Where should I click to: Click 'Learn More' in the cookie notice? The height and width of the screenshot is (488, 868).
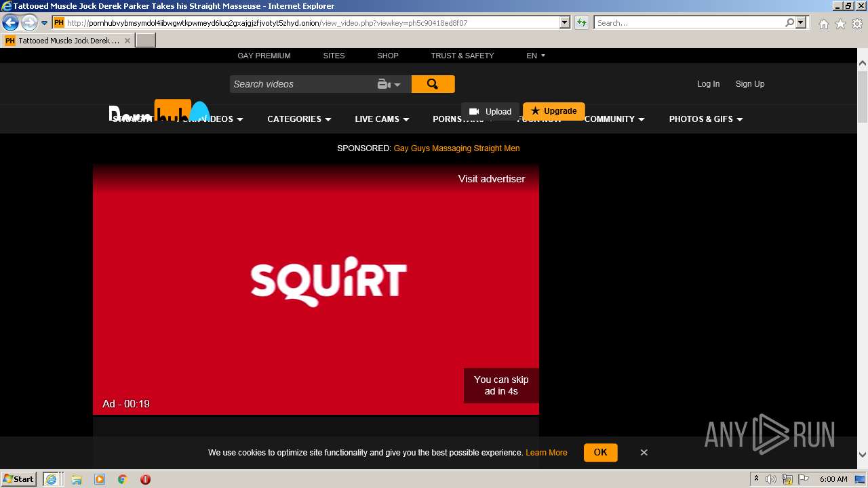point(546,453)
